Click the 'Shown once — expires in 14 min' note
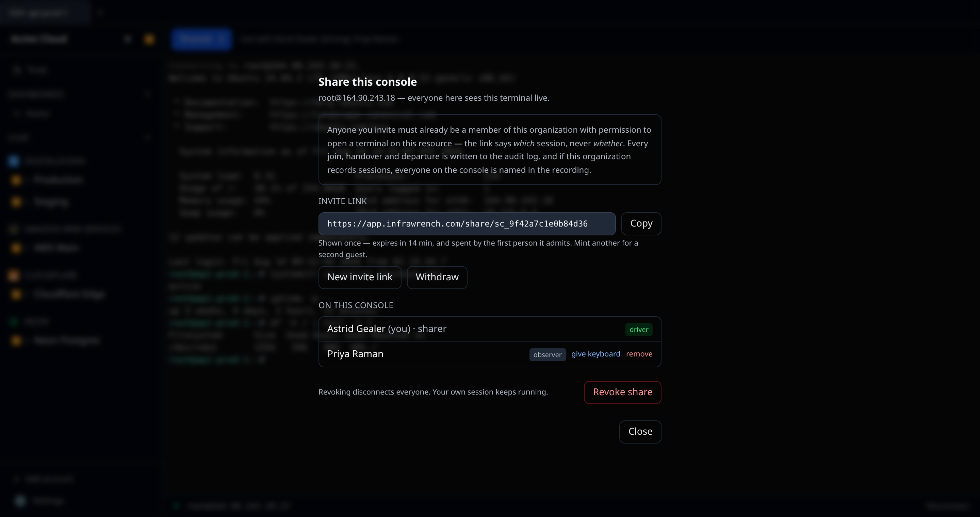The image size is (980, 517). tap(478, 249)
